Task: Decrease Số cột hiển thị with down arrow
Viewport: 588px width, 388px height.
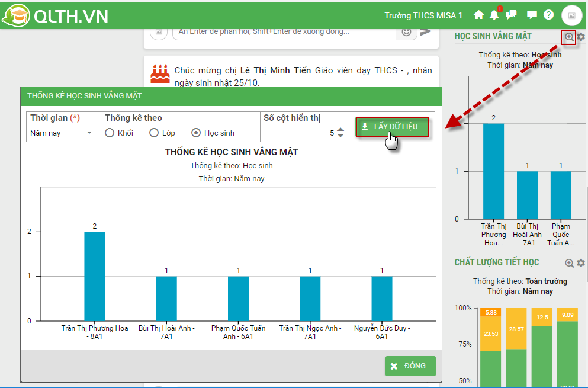Action: pos(340,135)
